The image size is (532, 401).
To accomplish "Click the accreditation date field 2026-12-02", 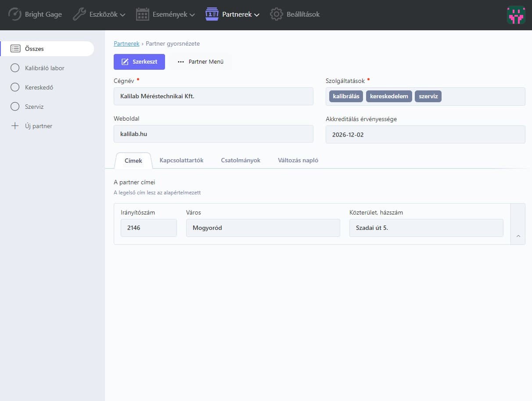I will (x=425, y=135).
